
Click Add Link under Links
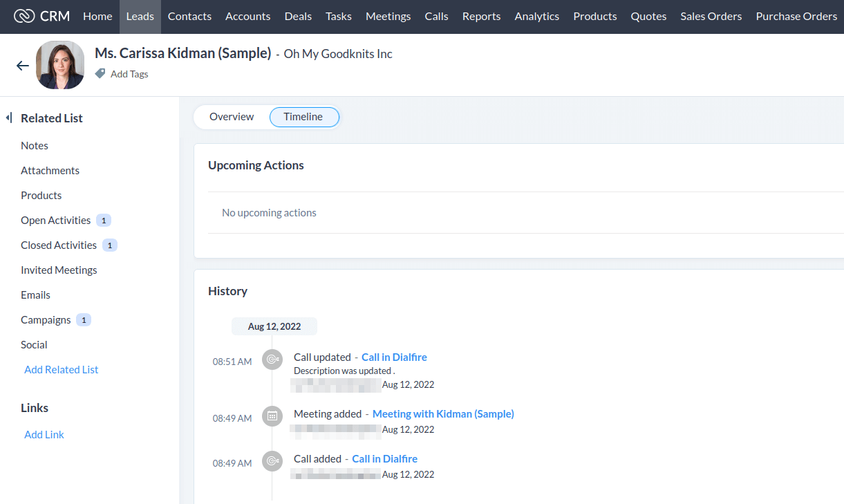tap(44, 435)
